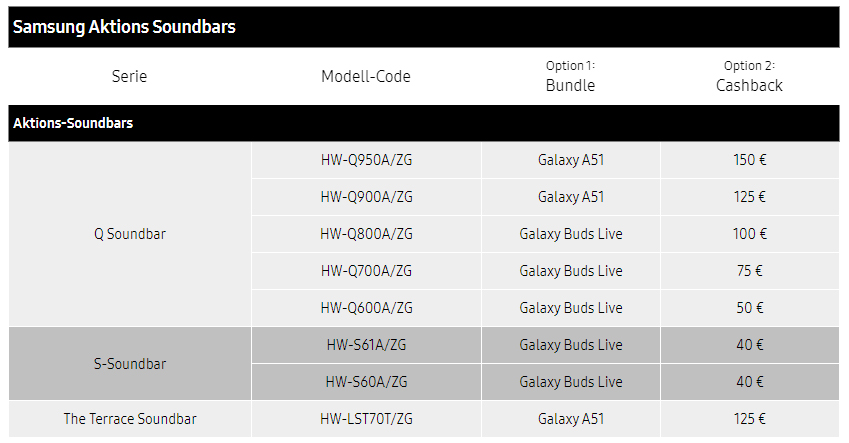Select the Option 1 Bundle header
Viewport: 849px width, 443px height.
click(x=570, y=76)
